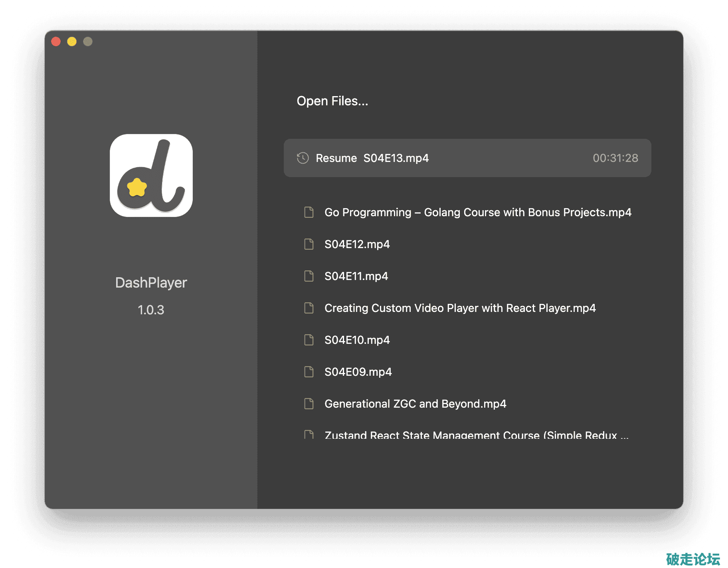
Task: Open the Open Files... dialog
Action: 332,101
